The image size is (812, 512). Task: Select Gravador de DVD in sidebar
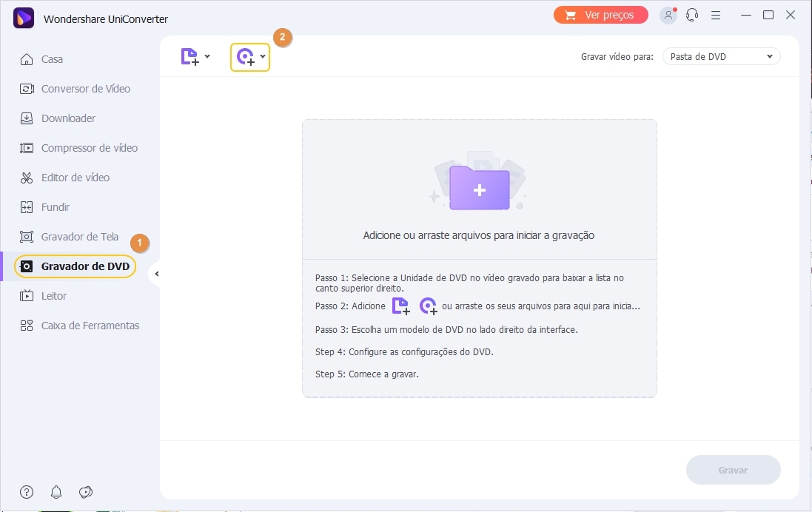pos(75,266)
